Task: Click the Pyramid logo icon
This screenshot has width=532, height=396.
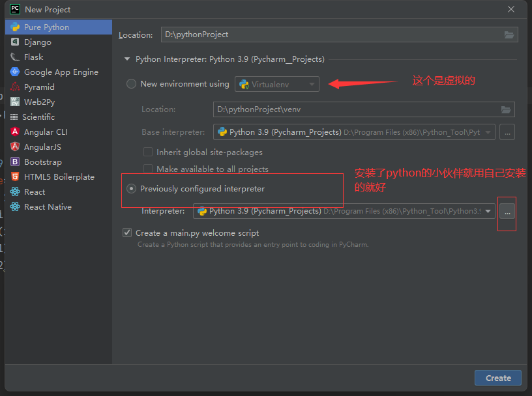Action: 15,87
